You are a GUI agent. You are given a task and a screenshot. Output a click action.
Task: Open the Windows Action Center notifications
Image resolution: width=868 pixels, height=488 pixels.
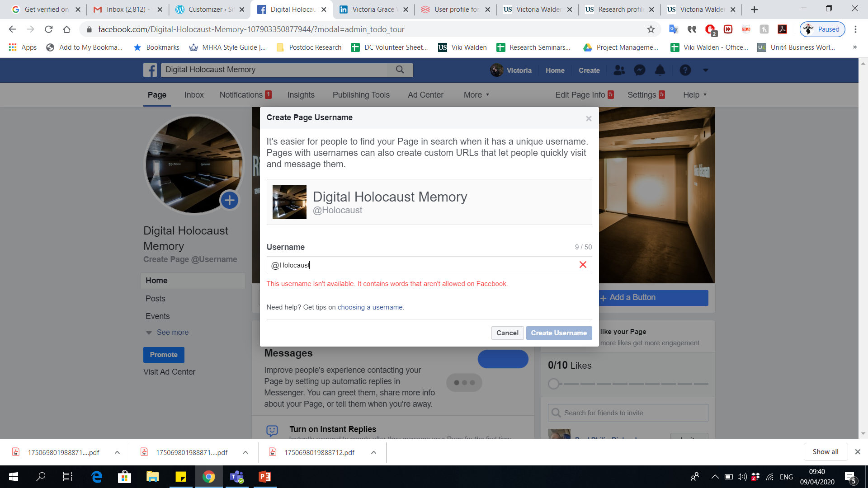[850, 477]
